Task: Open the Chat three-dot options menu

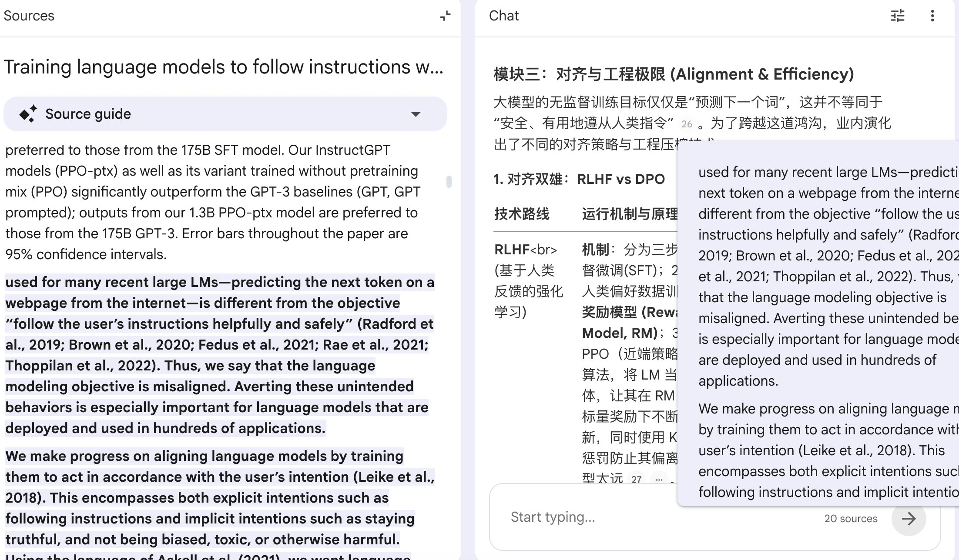Action: pyautogui.click(x=932, y=16)
